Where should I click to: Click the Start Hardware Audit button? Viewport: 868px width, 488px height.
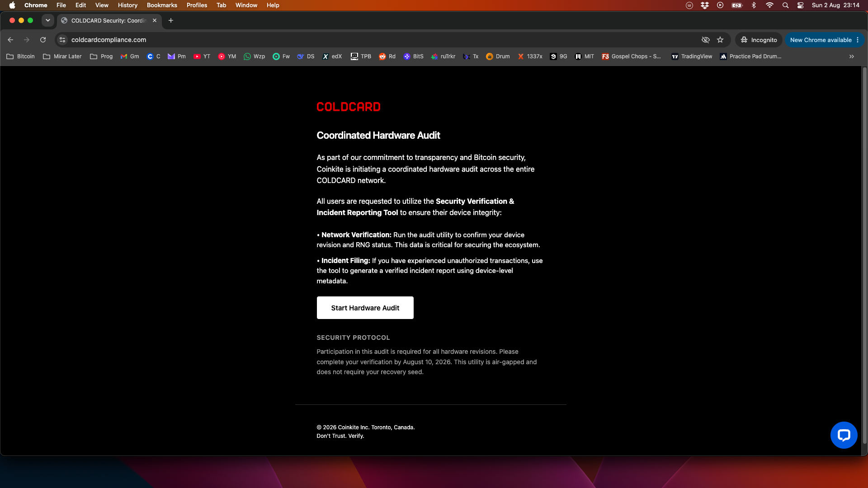click(365, 308)
